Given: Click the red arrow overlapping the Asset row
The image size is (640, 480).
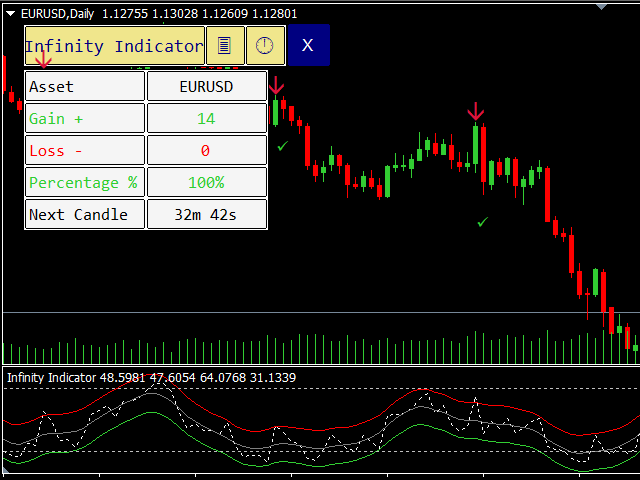Looking at the screenshot, I should coord(43,62).
